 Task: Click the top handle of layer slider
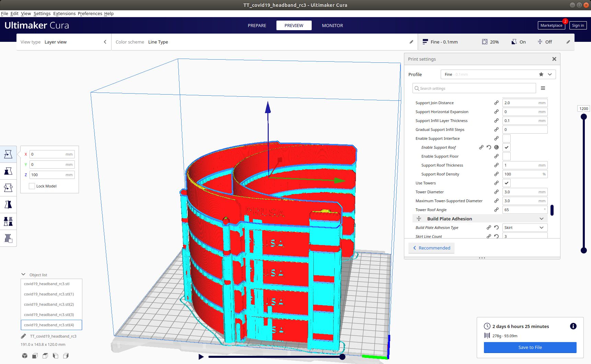pyautogui.click(x=584, y=117)
